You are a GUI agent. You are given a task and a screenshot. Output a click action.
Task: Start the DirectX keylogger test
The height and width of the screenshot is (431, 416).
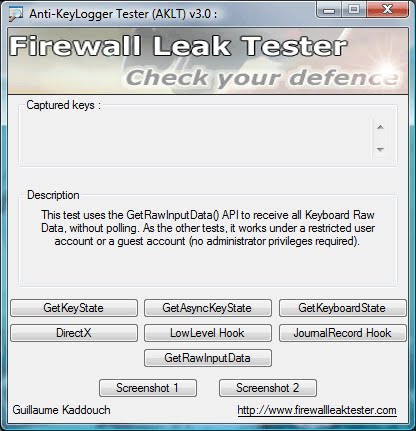pos(74,333)
